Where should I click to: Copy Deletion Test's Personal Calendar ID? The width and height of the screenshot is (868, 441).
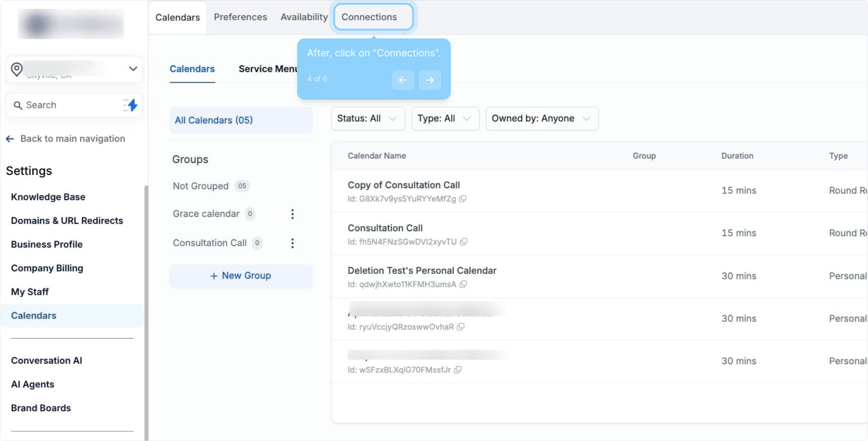(463, 284)
